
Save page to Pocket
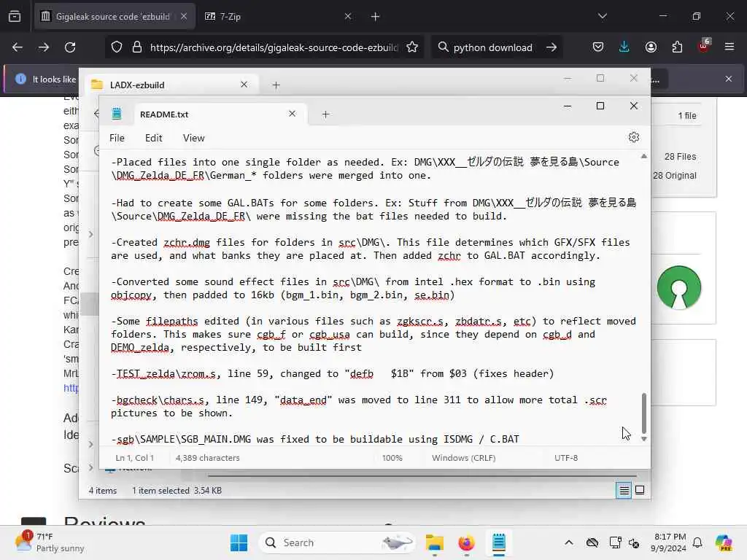tap(598, 47)
